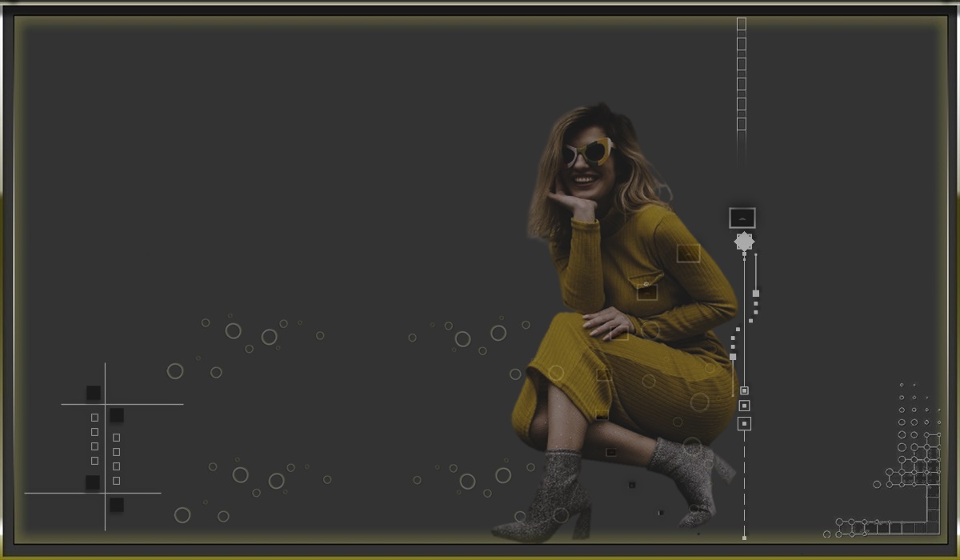Image resolution: width=960 pixels, height=560 pixels.
Task: Click the bottom dark square in the left cross design
Action: tap(117, 505)
